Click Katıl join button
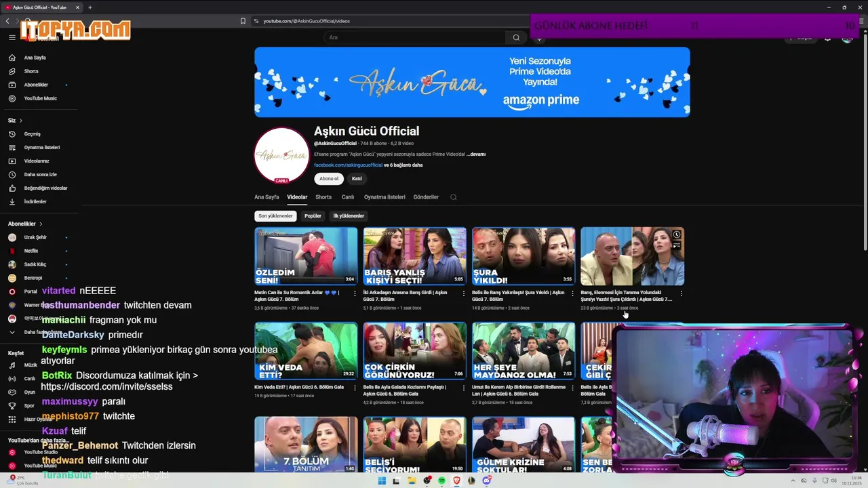Screen dimensions: 868x488 tap(357, 179)
